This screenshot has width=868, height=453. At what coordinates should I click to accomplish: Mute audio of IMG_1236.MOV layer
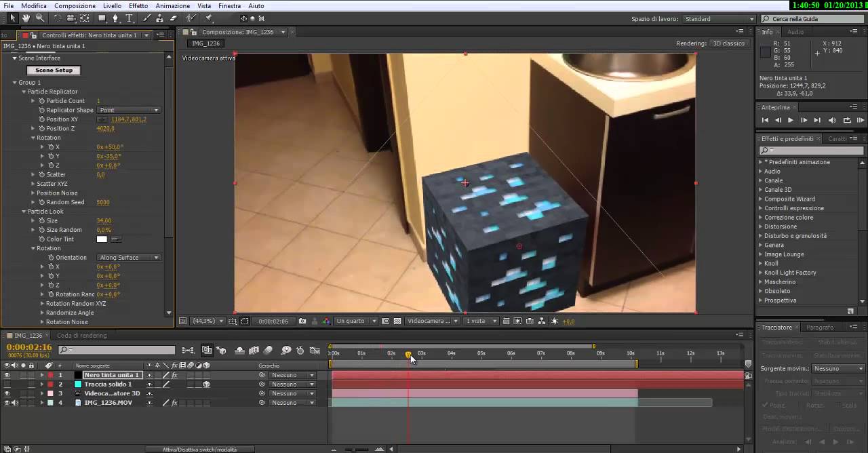(x=14, y=403)
